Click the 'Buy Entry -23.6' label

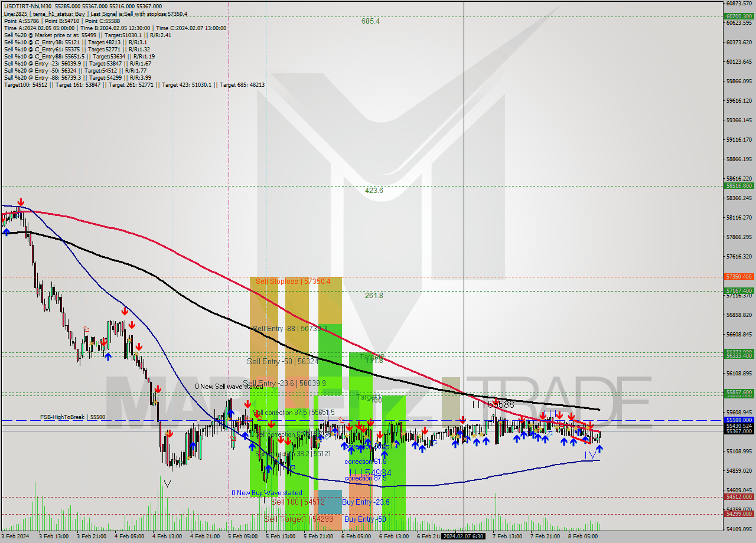coord(366,502)
